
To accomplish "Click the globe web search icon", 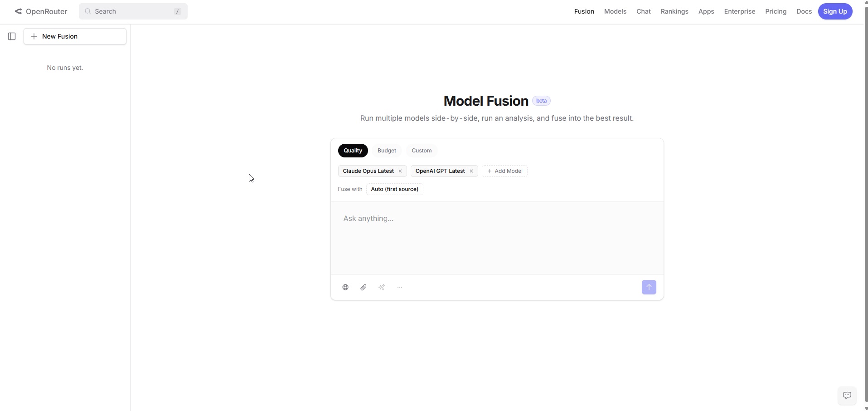I will (x=345, y=287).
